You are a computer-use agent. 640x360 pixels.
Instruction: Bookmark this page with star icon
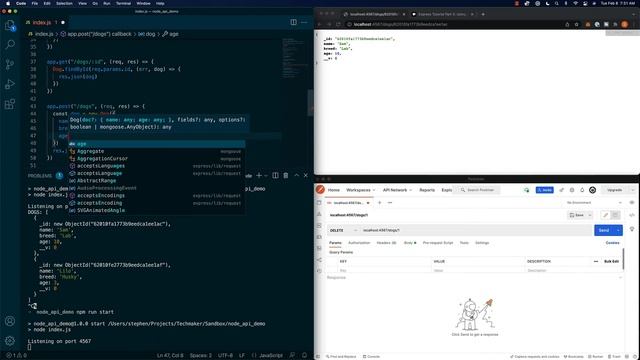[x=576, y=24]
